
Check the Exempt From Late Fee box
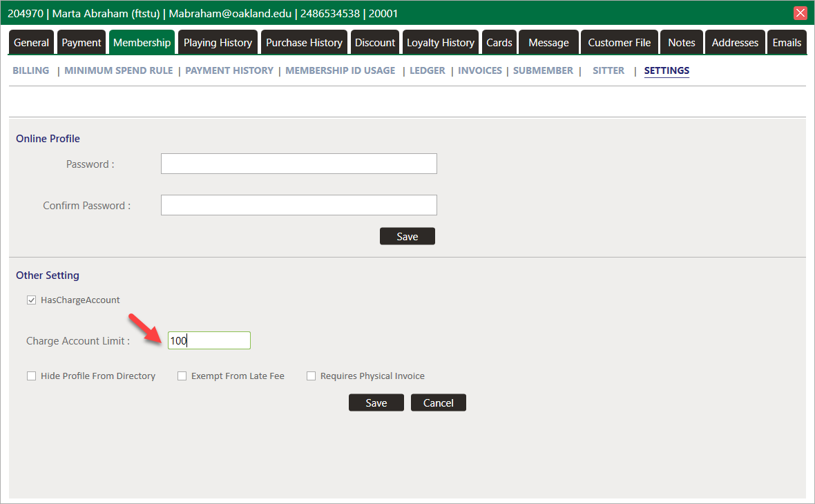(182, 376)
